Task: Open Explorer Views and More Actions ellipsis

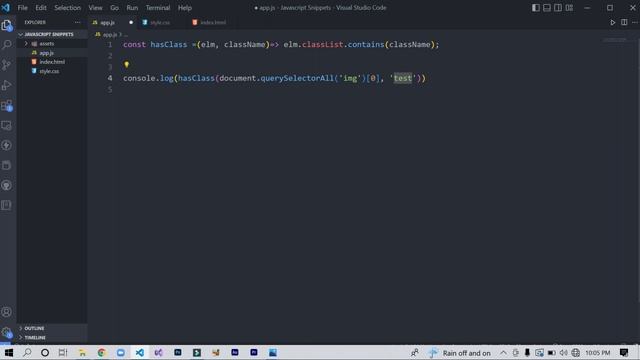Action: (78, 22)
